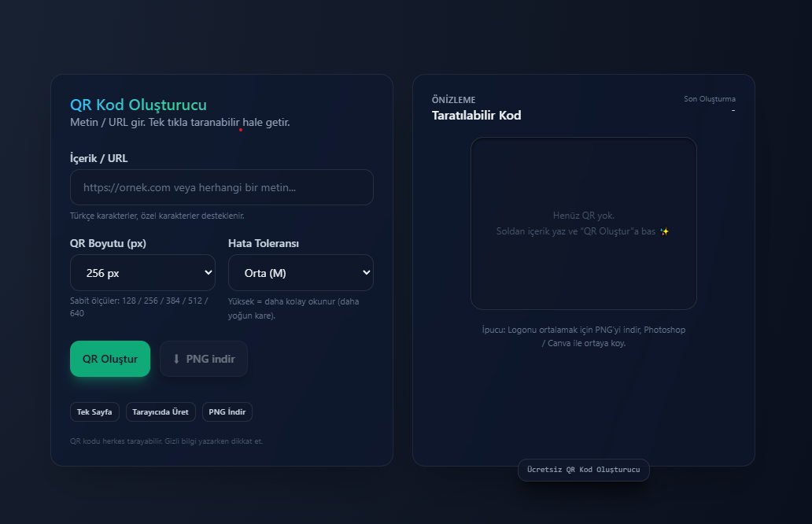812x524 pixels.
Task: Click the PNG indir download button
Action: click(x=204, y=359)
